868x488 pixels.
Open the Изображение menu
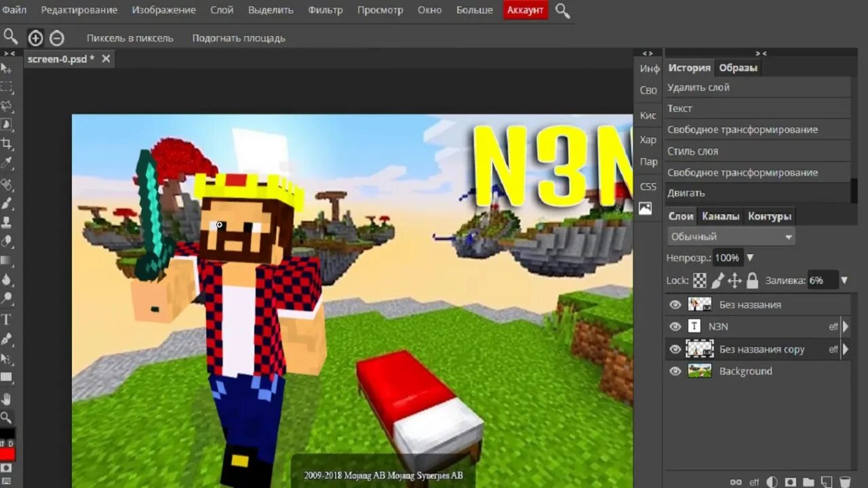pyautogui.click(x=163, y=10)
